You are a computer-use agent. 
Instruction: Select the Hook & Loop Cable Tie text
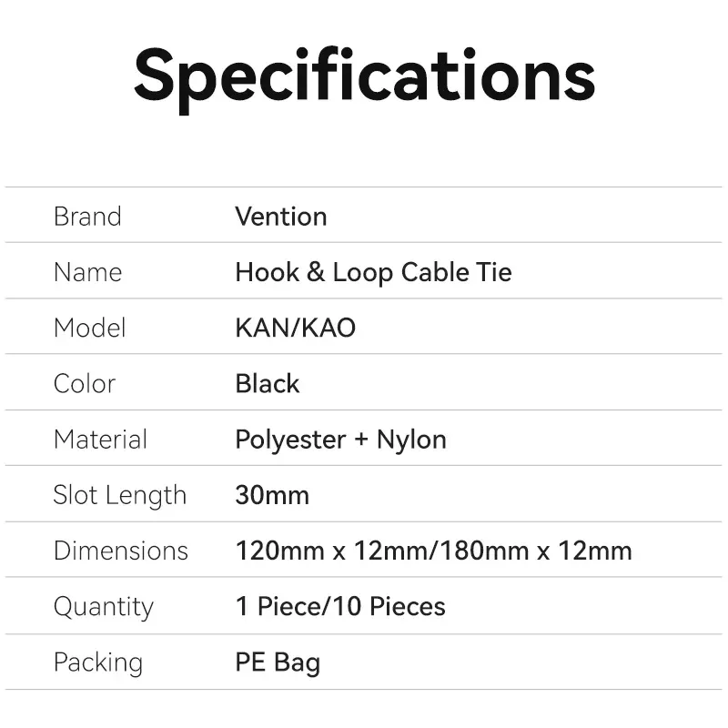[x=373, y=272]
